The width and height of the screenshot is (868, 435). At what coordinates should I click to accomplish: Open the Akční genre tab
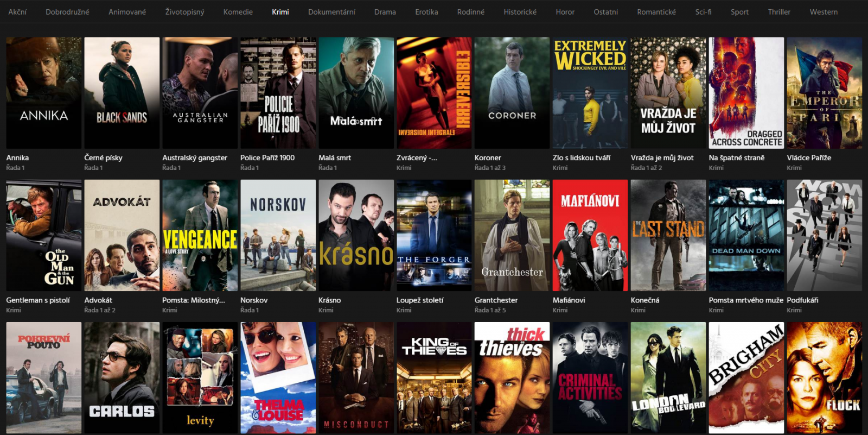tap(17, 12)
